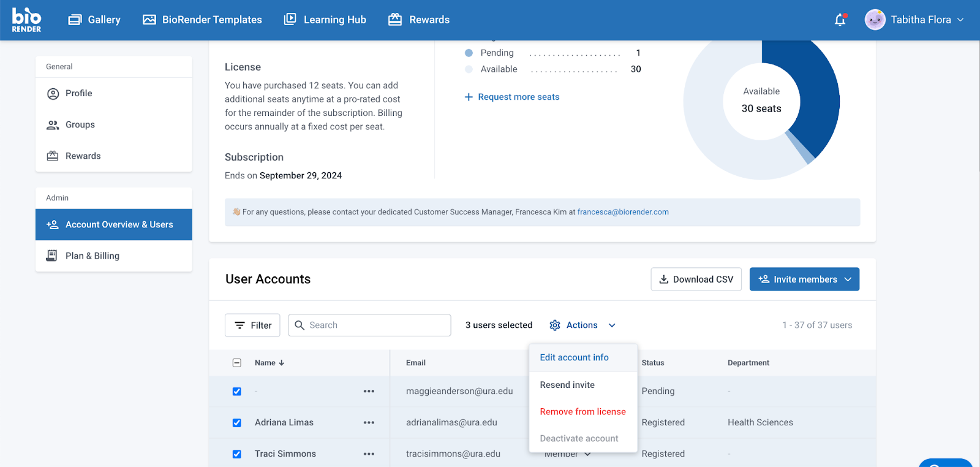Click the Health Sciences department cell
The height and width of the screenshot is (467, 980).
pos(760,422)
